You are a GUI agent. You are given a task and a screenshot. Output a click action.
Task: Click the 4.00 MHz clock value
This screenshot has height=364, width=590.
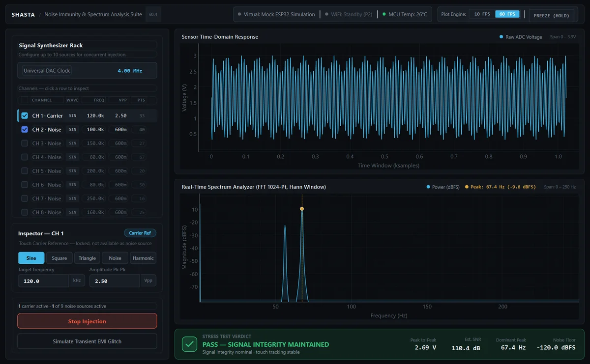tap(130, 71)
